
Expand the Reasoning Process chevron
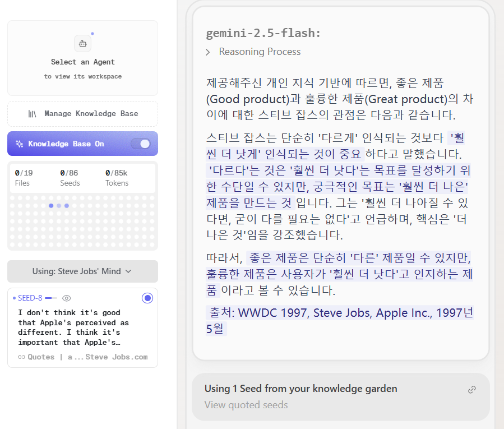point(208,52)
